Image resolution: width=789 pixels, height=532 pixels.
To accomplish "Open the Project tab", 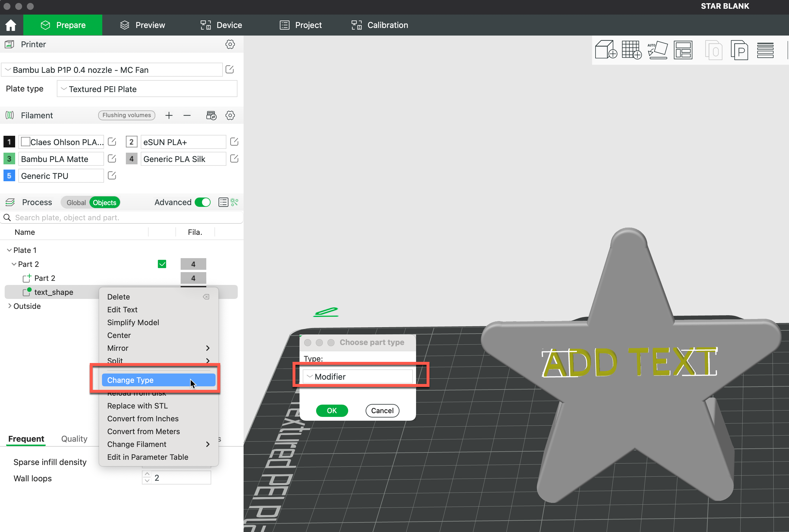I will click(301, 25).
